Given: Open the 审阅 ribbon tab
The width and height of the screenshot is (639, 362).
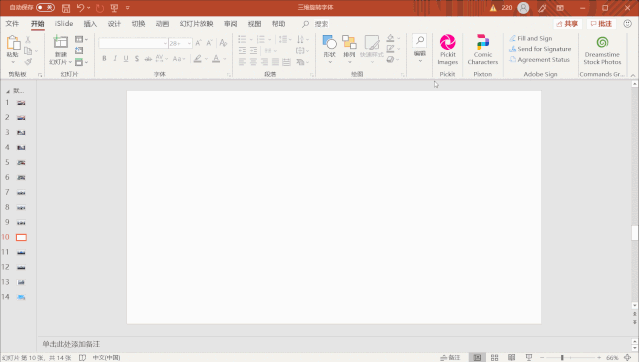Looking at the screenshot, I should [231, 24].
